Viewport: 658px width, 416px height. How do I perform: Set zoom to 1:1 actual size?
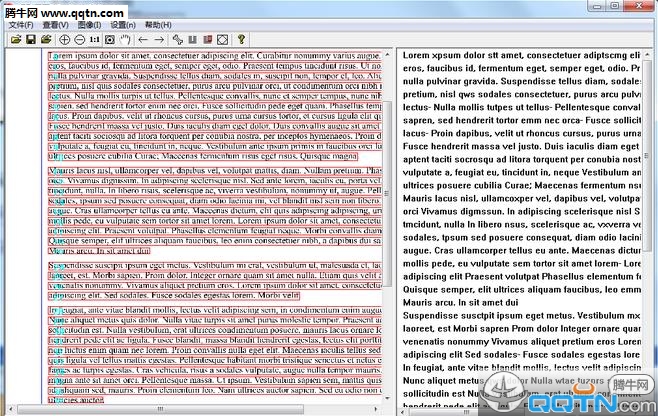pyautogui.click(x=94, y=40)
